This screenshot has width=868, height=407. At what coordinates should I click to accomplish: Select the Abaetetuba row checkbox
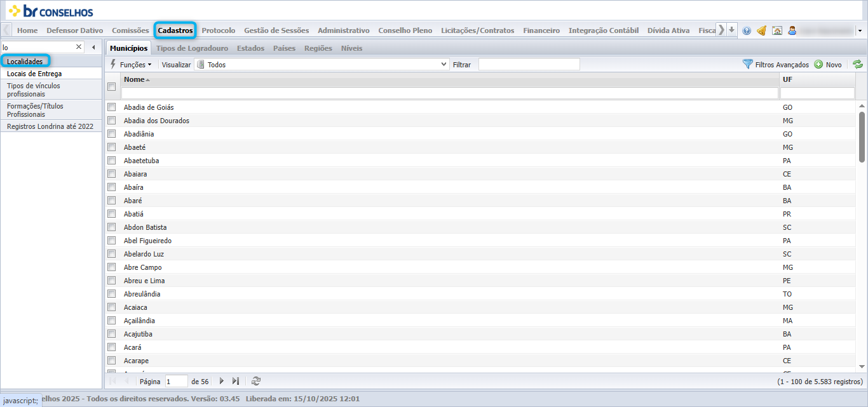point(112,161)
